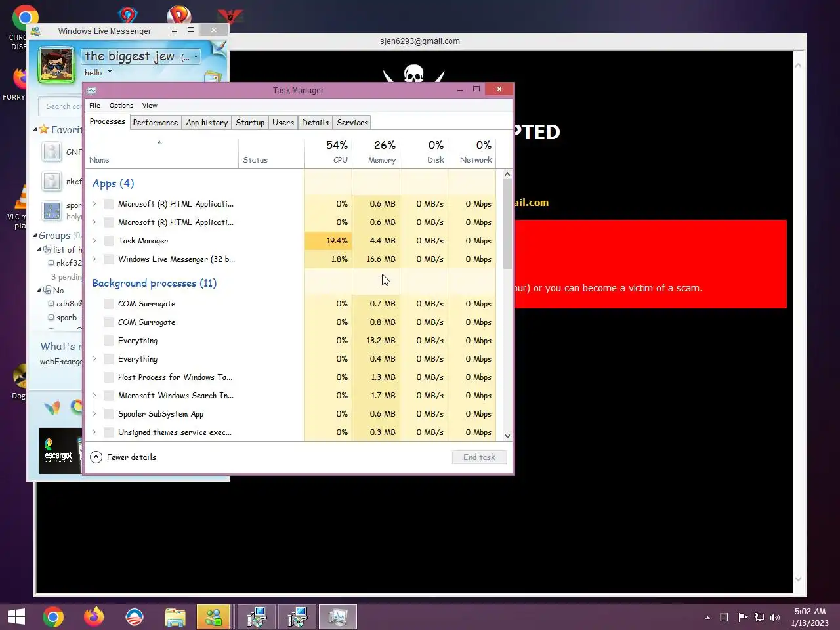Click the cdh8u contact status icon

[x=51, y=303]
